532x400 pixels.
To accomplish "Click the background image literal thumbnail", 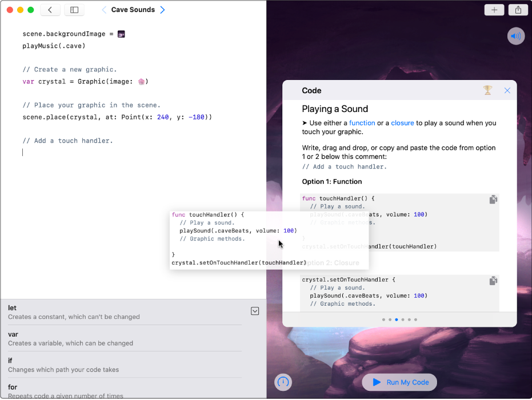I will pos(121,34).
